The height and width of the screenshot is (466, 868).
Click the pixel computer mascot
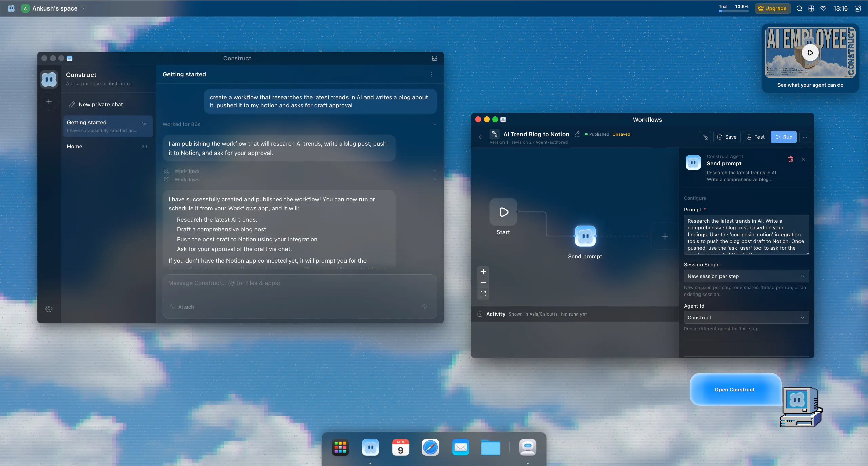point(801,407)
